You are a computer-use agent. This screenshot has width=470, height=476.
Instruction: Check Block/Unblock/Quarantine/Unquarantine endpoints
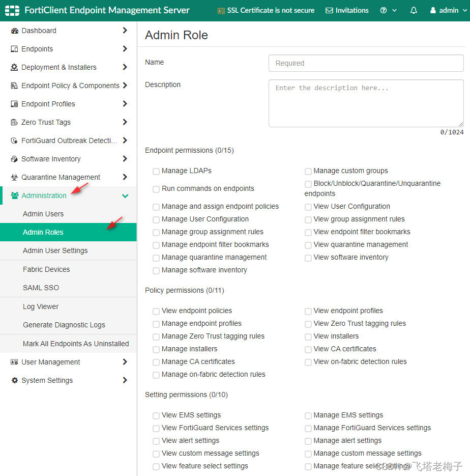pyautogui.click(x=308, y=184)
